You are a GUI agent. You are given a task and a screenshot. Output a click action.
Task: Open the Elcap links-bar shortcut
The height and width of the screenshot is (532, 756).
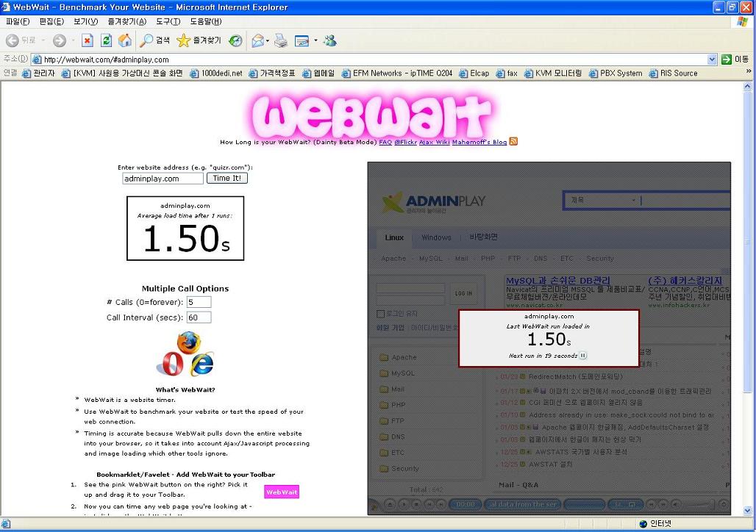coord(474,73)
